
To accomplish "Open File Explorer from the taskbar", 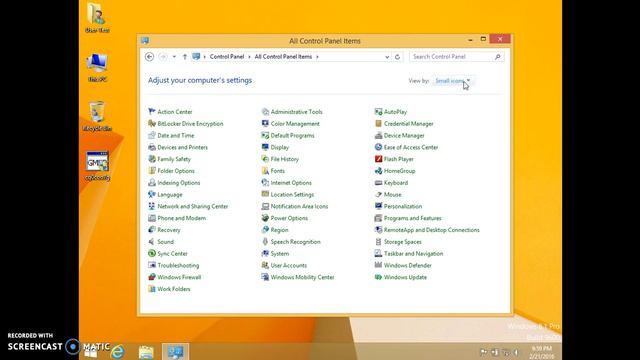I will 146,351.
